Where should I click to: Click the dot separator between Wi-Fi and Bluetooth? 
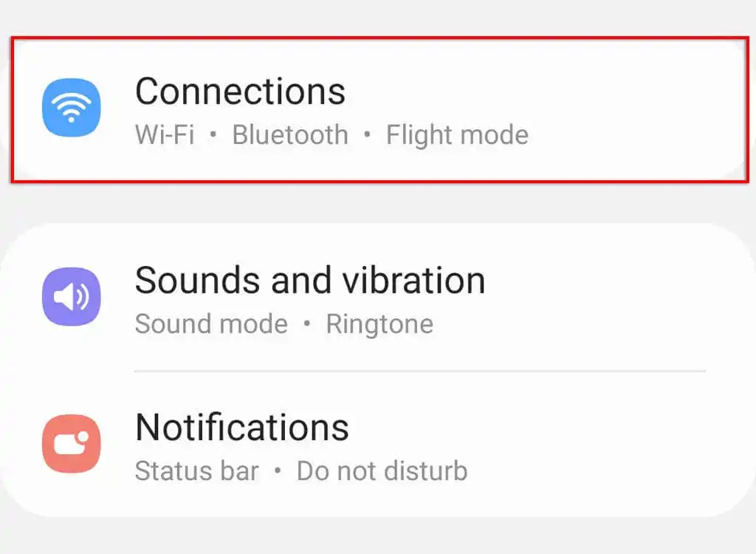(x=213, y=134)
